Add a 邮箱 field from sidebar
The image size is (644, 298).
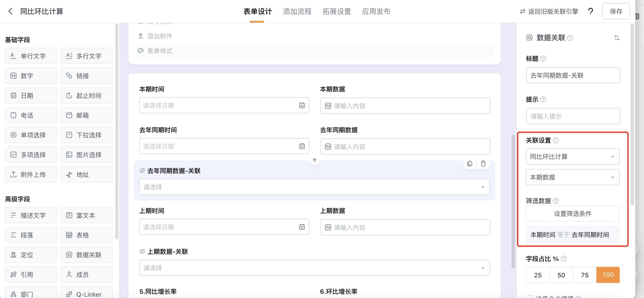tap(86, 115)
